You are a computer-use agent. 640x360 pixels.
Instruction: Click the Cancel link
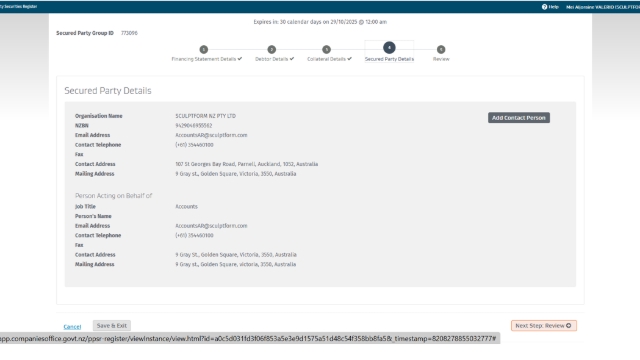pos(72,327)
